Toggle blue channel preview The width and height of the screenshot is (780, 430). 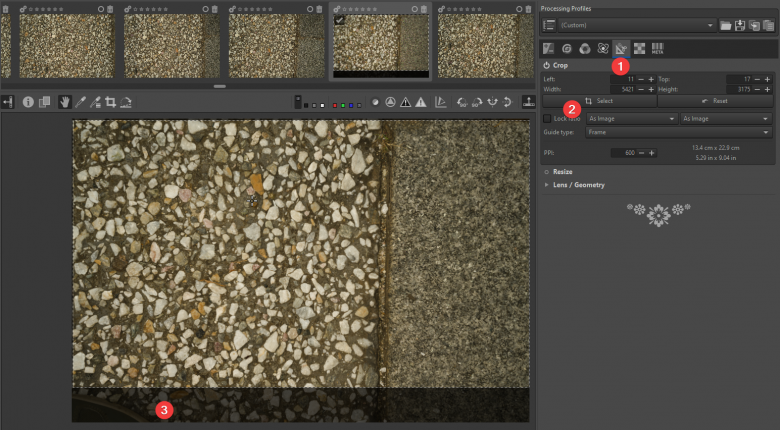pyautogui.click(x=351, y=106)
